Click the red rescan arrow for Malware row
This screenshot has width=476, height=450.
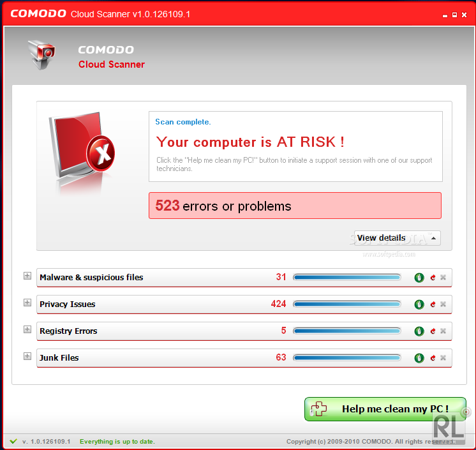[x=432, y=278]
